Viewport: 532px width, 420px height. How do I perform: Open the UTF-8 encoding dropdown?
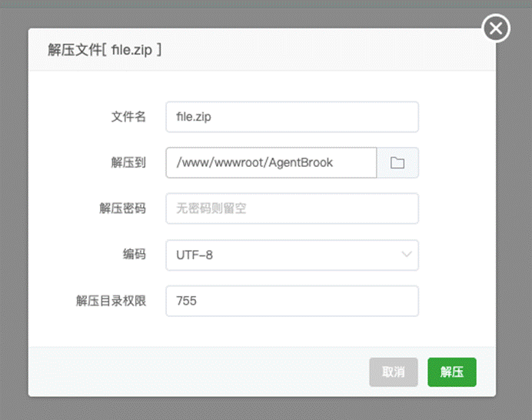point(292,255)
